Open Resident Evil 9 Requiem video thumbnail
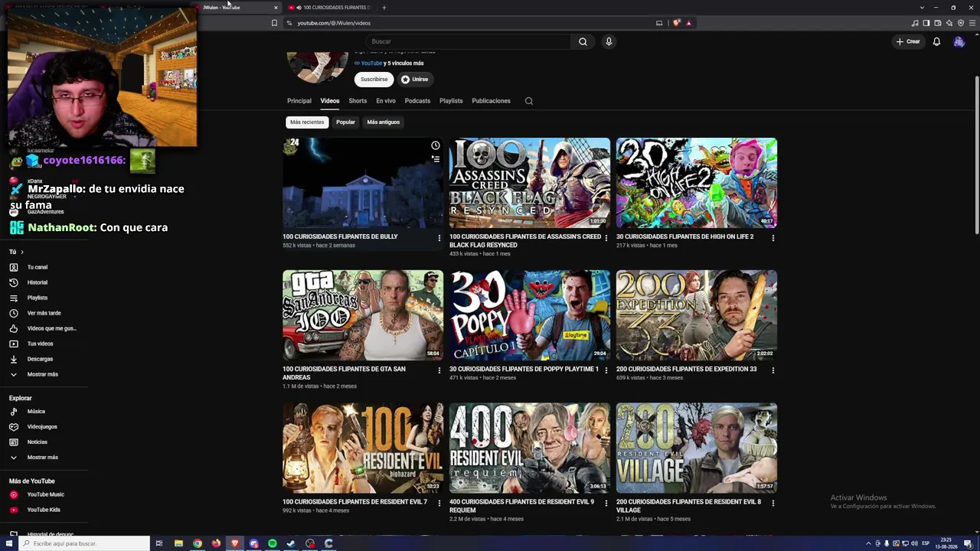The height and width of the screenshot is (551, 980). click(530, 448)
